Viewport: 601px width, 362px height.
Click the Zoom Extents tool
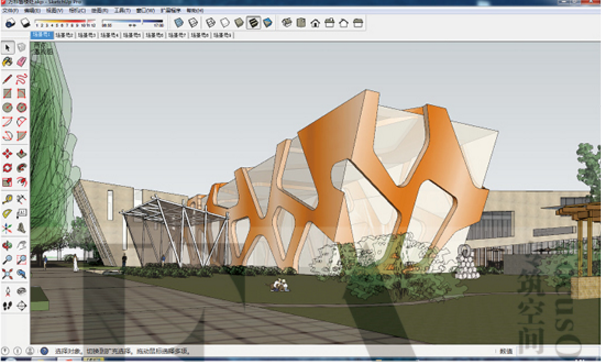click(7, 274)
